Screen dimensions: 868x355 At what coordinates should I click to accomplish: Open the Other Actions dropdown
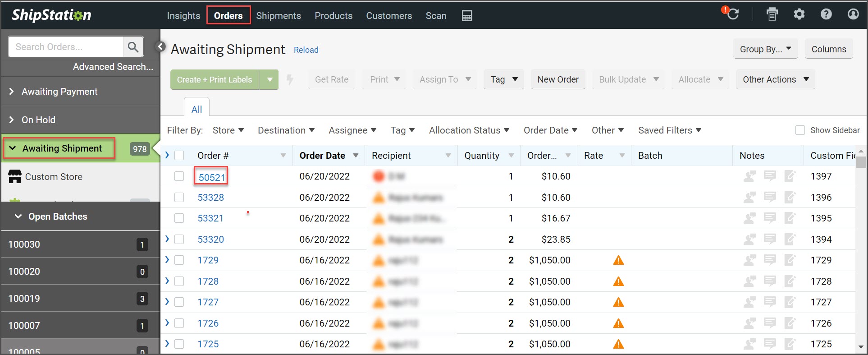[776, 79]
